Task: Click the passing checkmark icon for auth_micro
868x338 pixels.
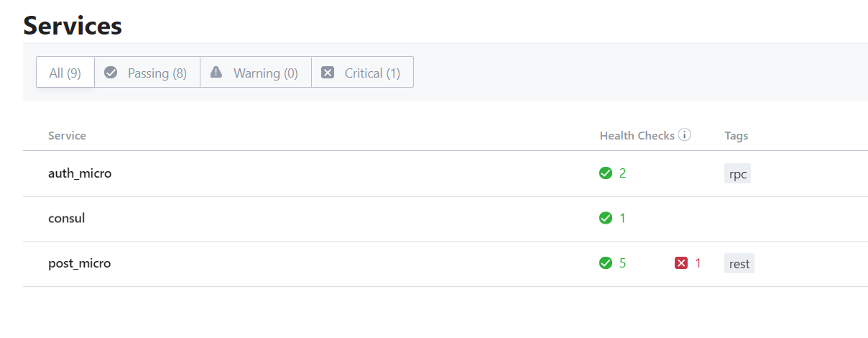Action: coord(606,173)
